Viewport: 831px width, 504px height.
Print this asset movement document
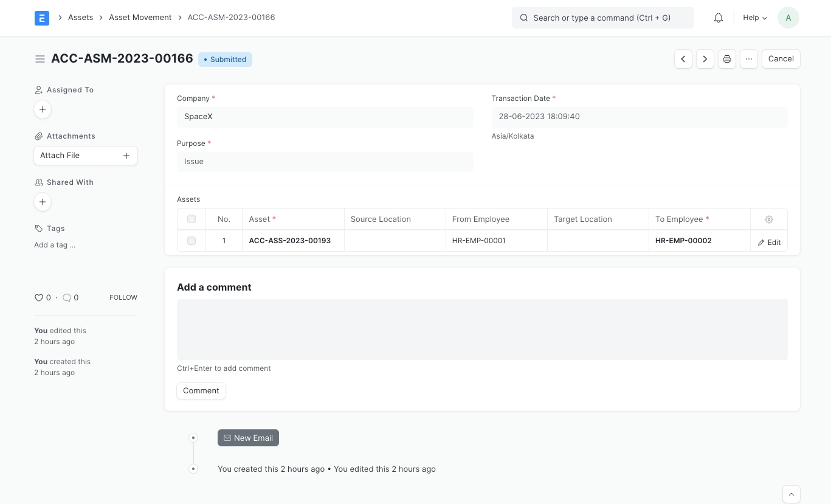pos(726,59)
